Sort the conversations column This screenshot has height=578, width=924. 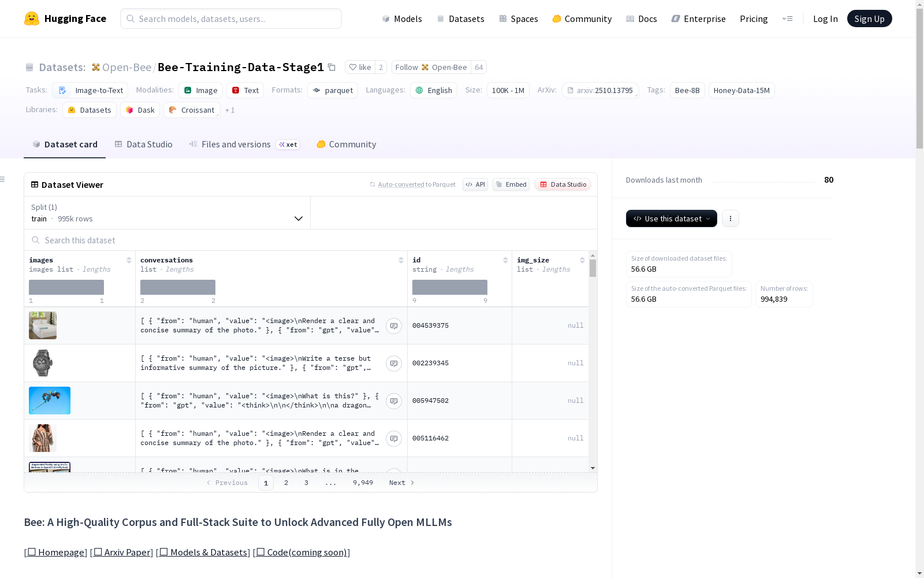401,260
